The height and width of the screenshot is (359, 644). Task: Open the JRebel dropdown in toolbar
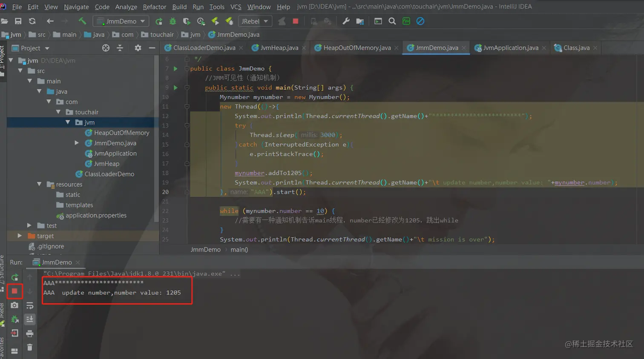point(255,21)
